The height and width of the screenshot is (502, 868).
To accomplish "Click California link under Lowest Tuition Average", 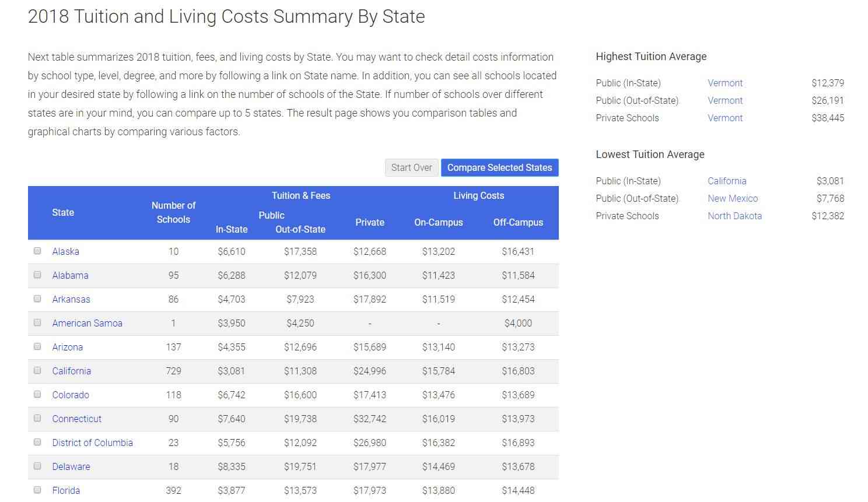I will (727, 181).
